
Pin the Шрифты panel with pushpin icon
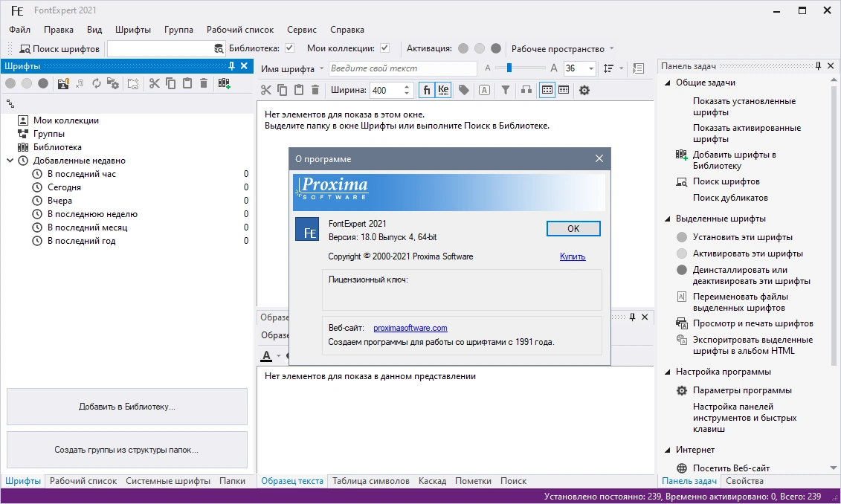232,65
